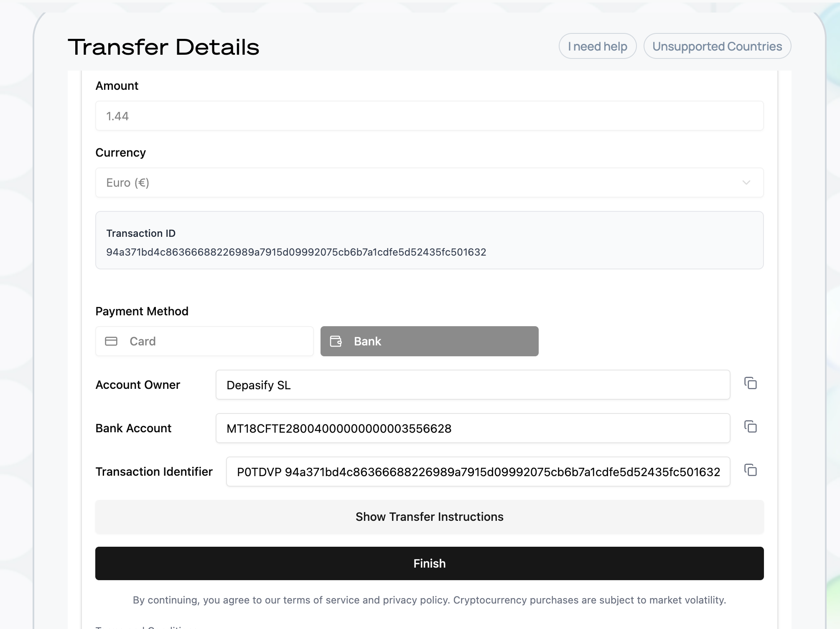
Task: Click the Transfer Details heading
Action: (163, 47)
